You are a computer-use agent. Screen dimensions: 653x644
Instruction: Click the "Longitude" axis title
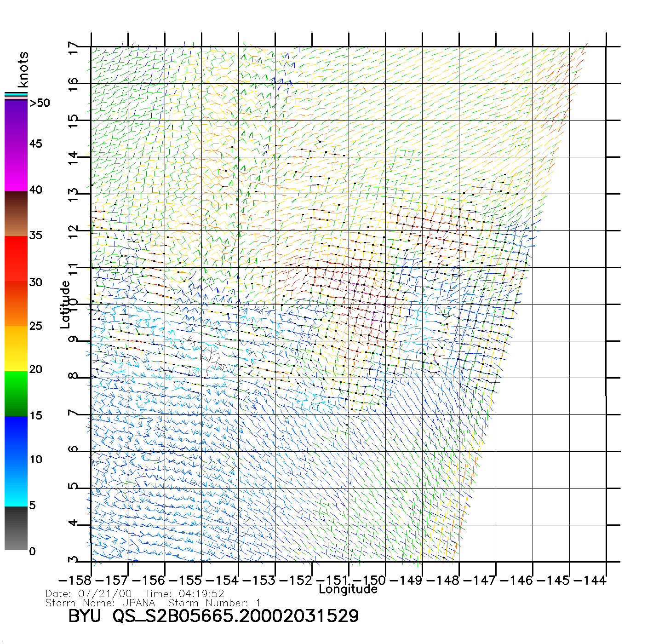348,589
